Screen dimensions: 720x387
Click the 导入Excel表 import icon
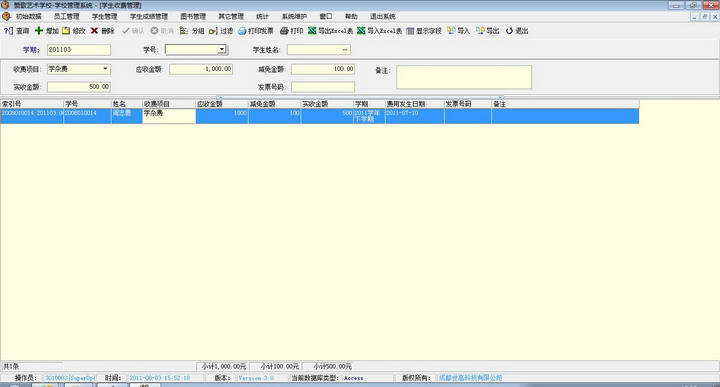[x=361, y=31]
